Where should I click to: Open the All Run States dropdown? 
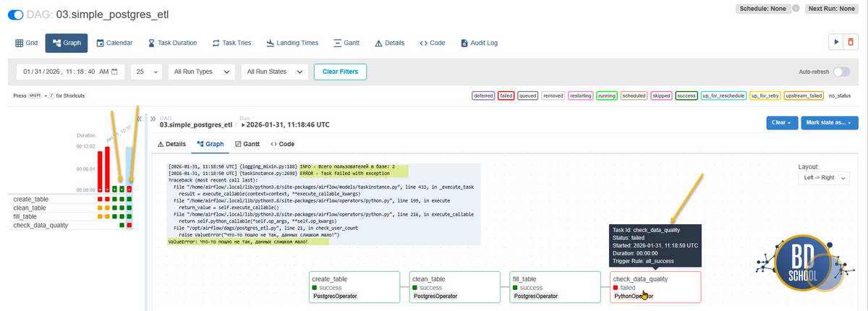pos(275,72)
